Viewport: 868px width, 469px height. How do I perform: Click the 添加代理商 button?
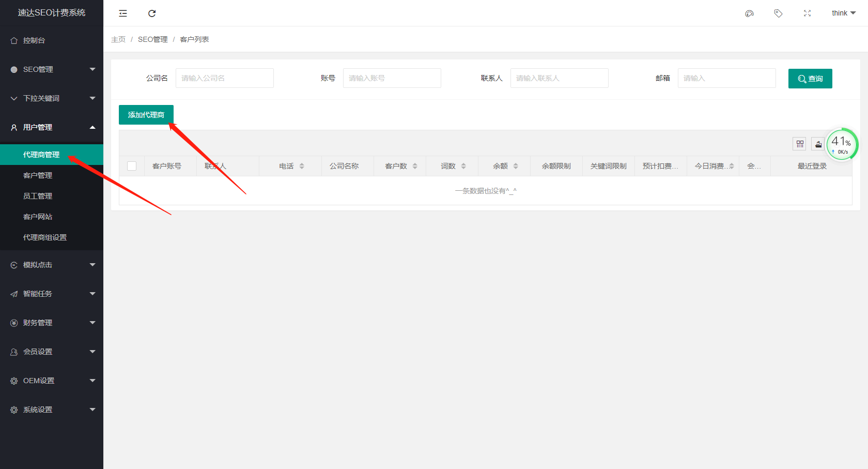[146, 115]
